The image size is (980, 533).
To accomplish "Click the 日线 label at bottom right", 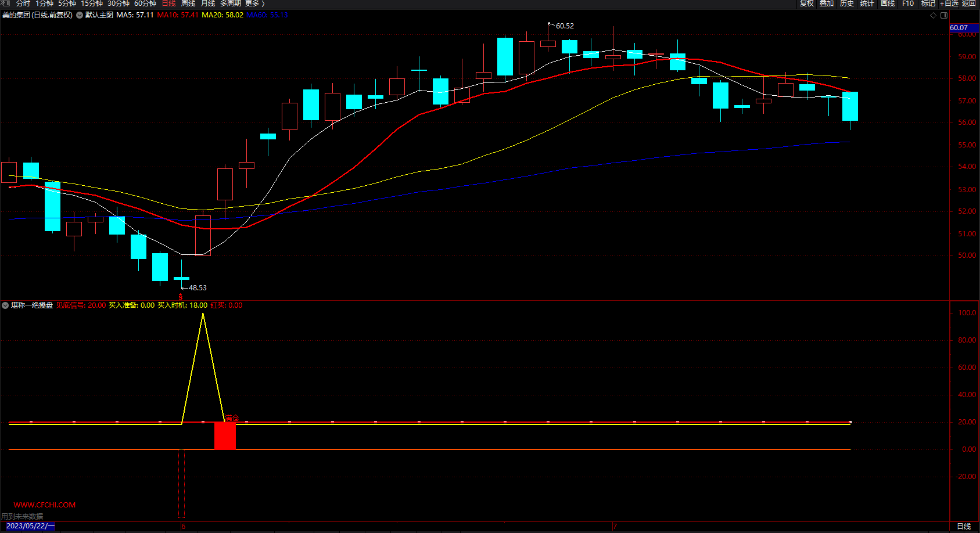I will [x=964, y=526].
